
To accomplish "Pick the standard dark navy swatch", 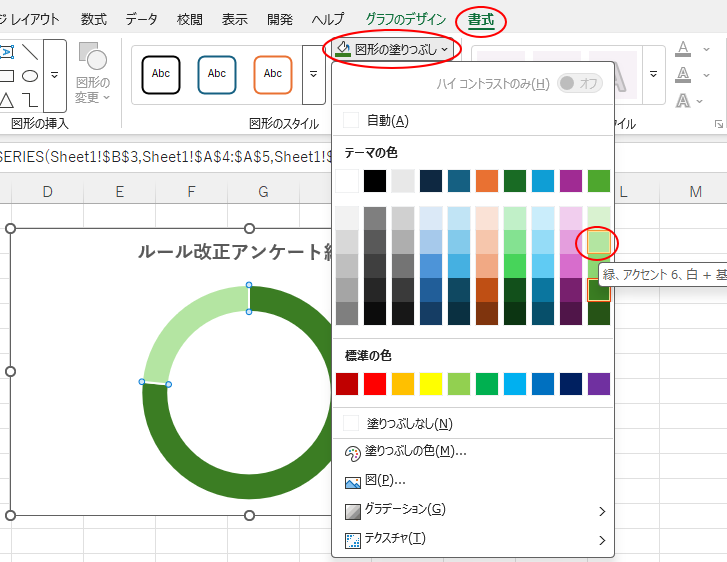I will [571, 384].
